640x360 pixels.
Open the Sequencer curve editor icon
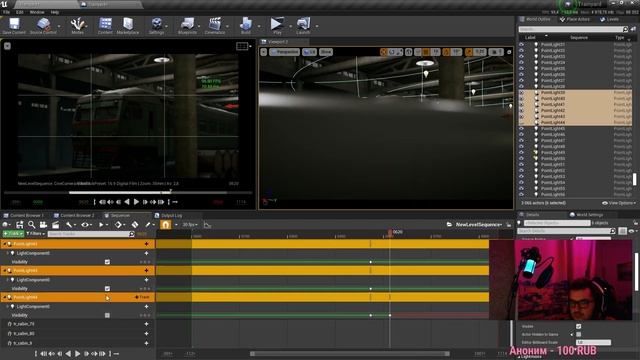click(207, 225)
